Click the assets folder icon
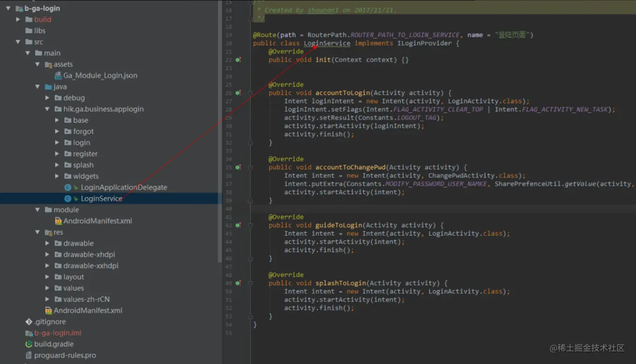The image size is (636, 364). (49, 64)
